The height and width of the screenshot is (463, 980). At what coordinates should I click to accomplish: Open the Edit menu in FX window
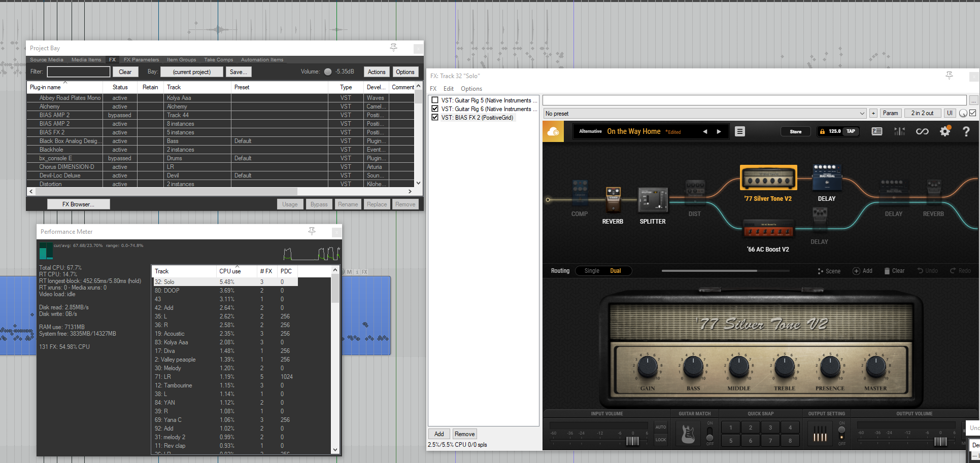coord(449,89)
